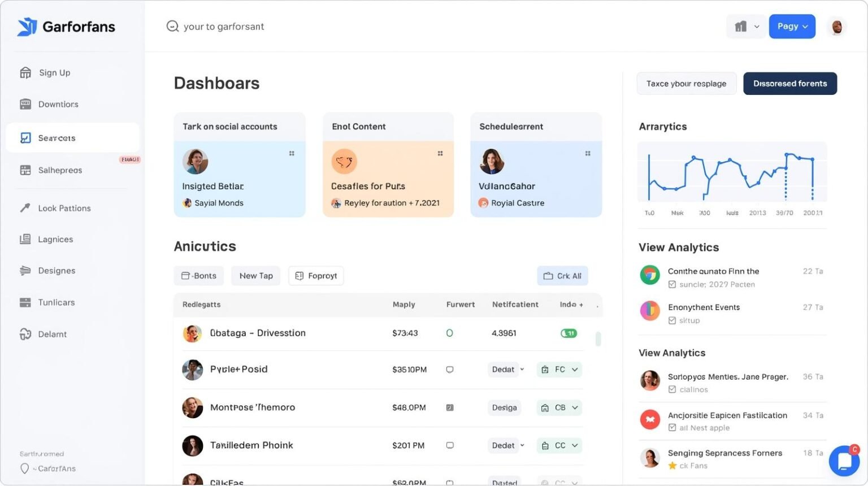Click the Dissoresed forents button

(789, 84)
